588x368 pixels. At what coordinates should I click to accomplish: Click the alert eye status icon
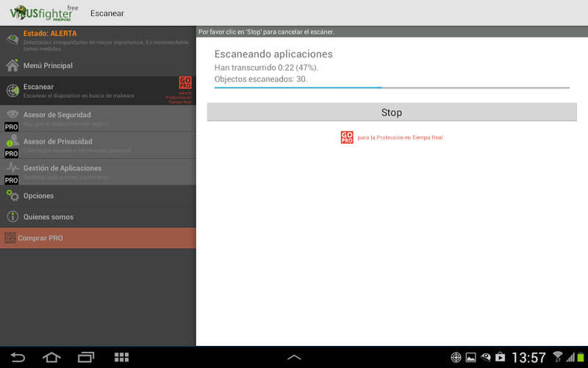click(12, 39)
